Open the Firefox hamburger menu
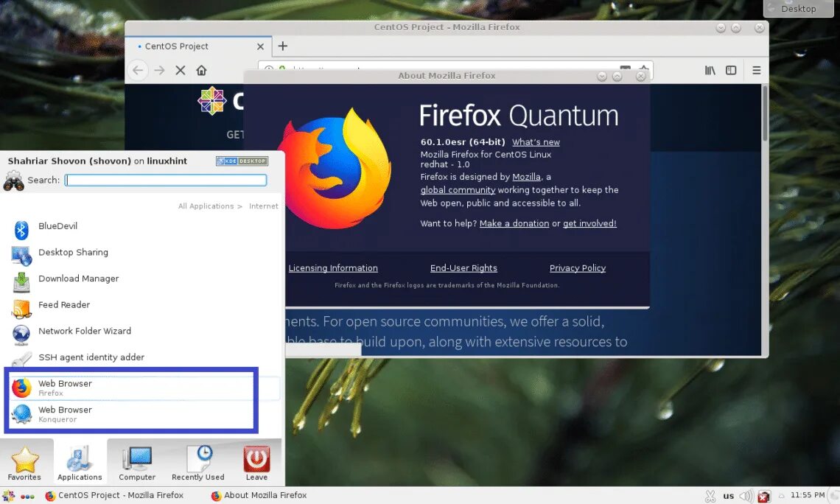The width and height of the screenshot is (840, 504). click(757, 70)
